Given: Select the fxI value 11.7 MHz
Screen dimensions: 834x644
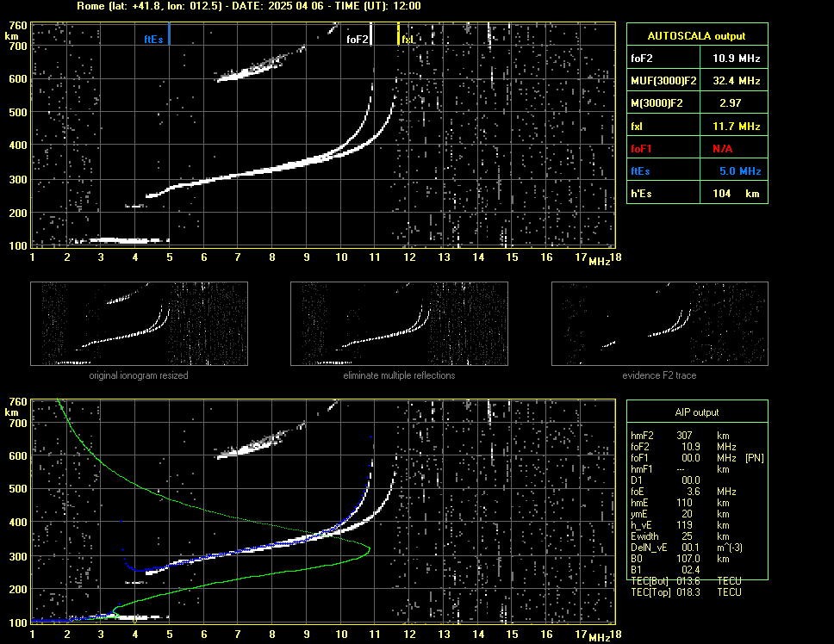Looking at the screenshot, I should (x=736, y=127).
